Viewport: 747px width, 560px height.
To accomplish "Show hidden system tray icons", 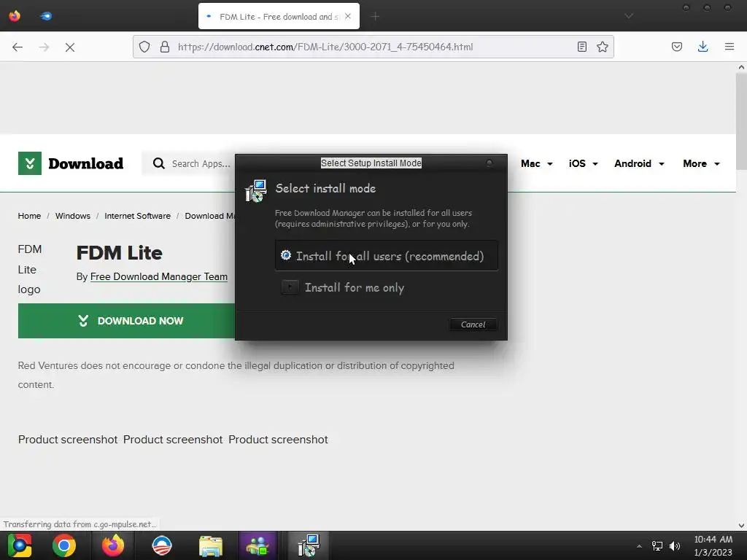I will (639, 545).
